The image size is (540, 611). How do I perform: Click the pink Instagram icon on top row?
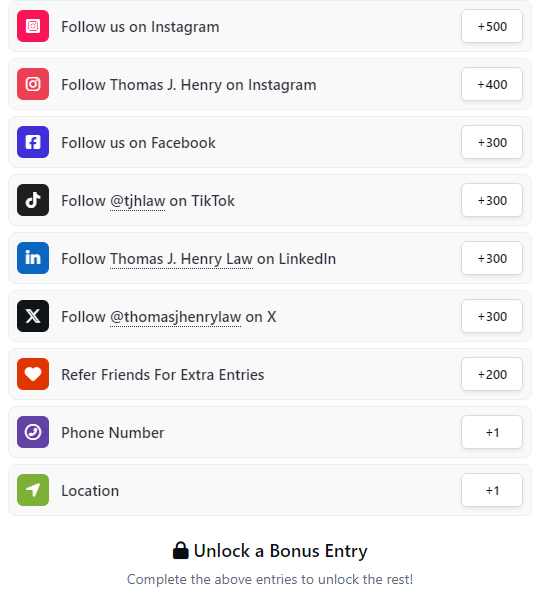click(33, 26)
